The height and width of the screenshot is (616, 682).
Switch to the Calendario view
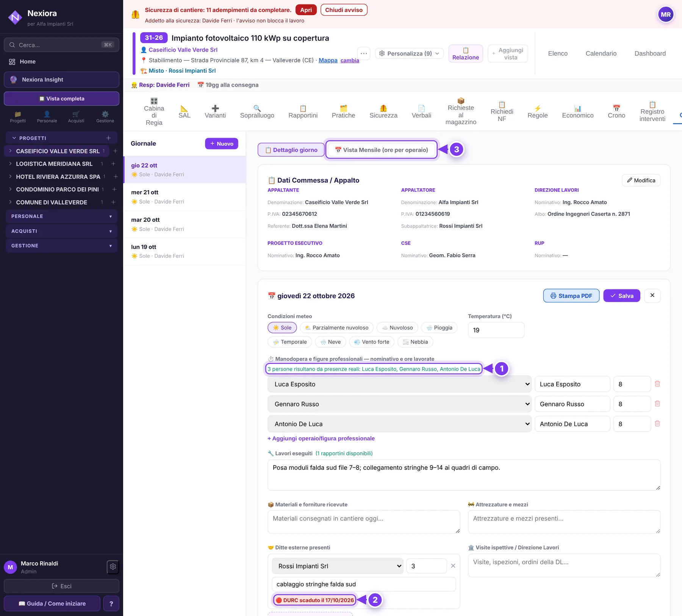(601, 53)
